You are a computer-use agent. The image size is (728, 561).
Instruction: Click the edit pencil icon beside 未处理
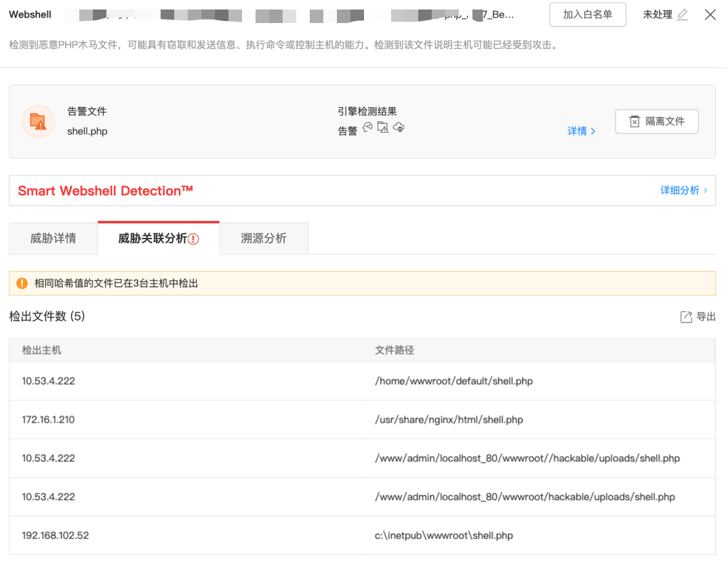[682, 15]
